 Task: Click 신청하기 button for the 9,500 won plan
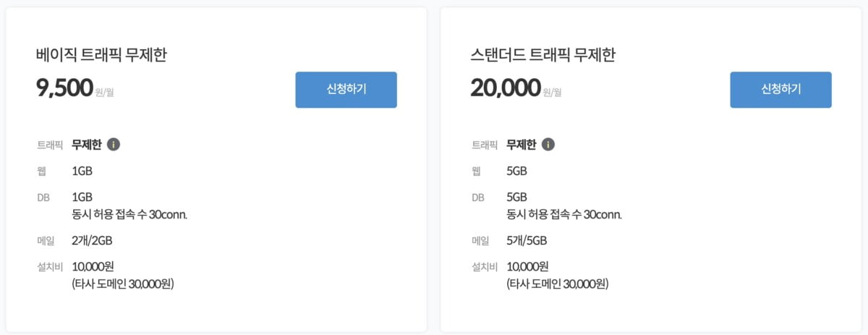[346, 90]
